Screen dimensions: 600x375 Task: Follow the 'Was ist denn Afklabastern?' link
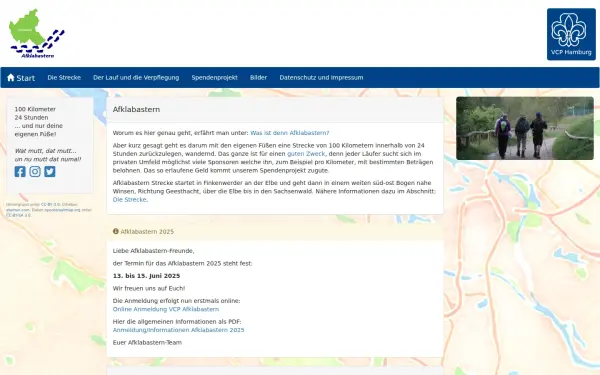290,133
